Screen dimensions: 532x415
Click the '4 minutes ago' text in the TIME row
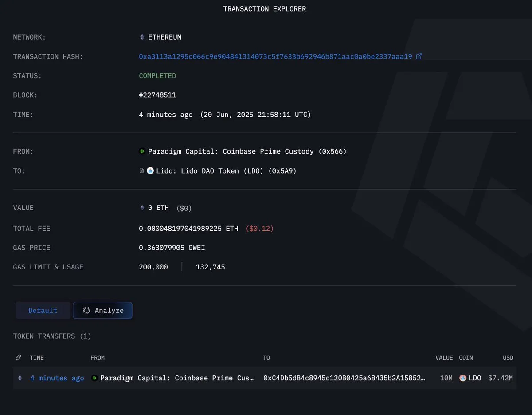[x=166, y=115]
